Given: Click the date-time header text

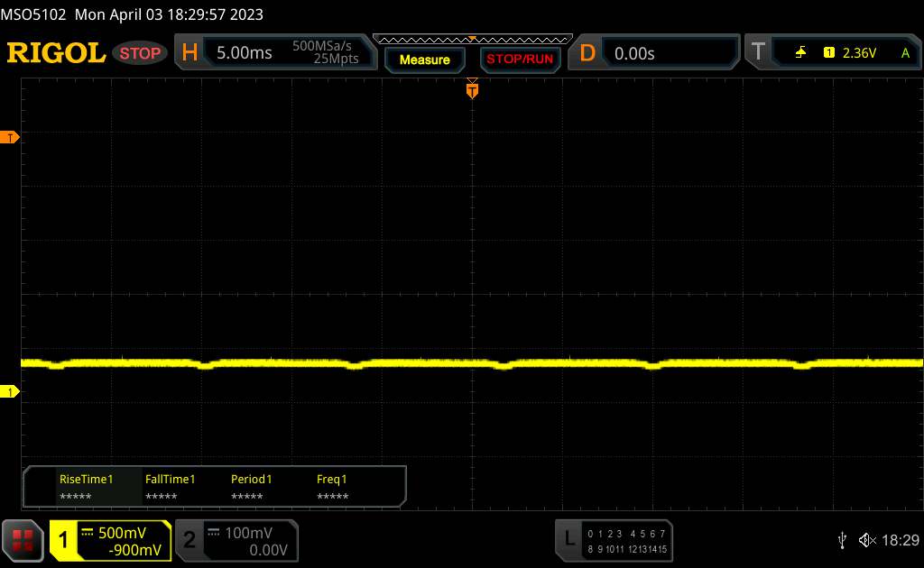Looking at the screenshot, I should pyautogui.click(x=169, y=14).
